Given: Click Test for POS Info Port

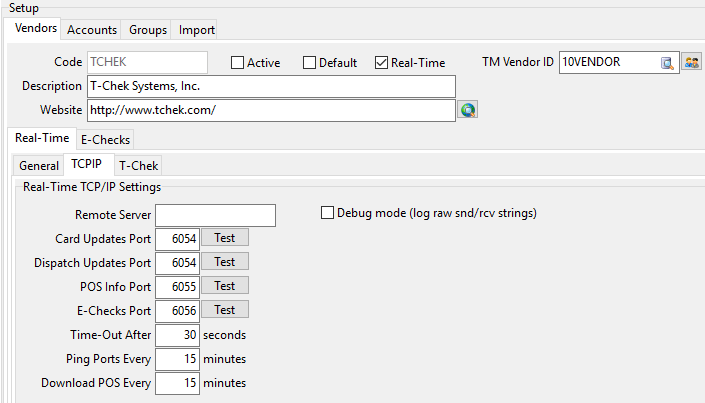Looking at the screenshot, I should (225, 286).
